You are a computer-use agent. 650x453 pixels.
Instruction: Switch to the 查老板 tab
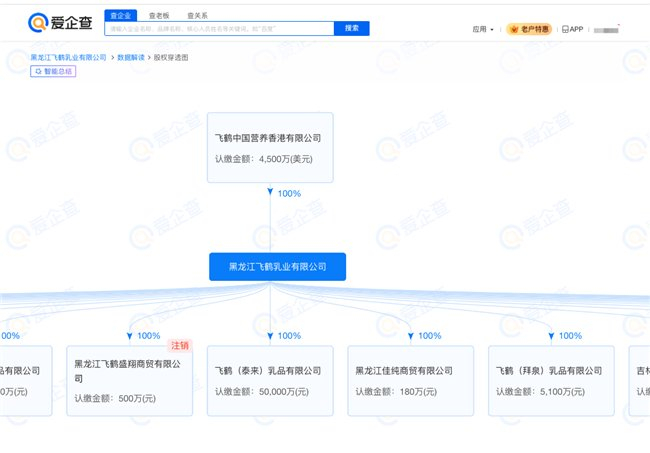tap(159, 16)
